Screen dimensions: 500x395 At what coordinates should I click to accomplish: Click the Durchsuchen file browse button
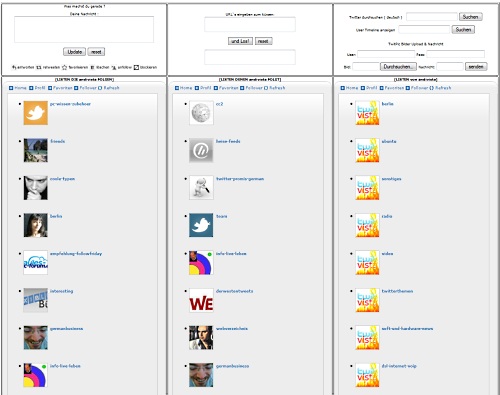398,67
